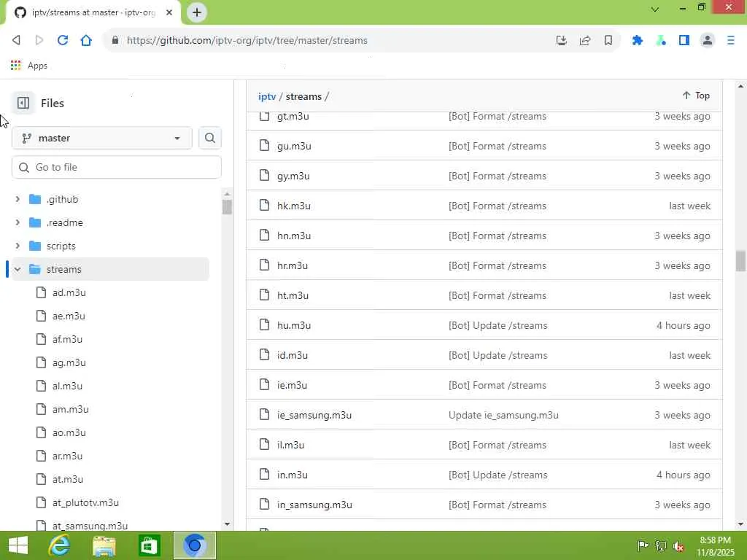
Task: Click the gu.m3u commit message link
Action: (498, 146)
